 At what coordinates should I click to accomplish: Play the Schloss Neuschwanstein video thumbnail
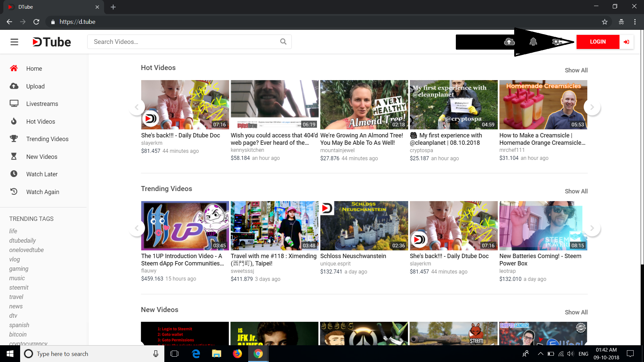tap(364, 226)
